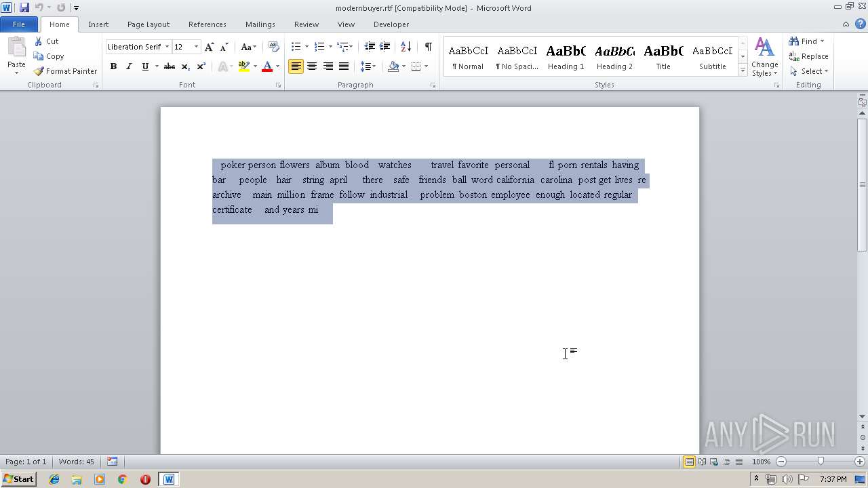Apply the No Spacing style

tap(517, 56)
